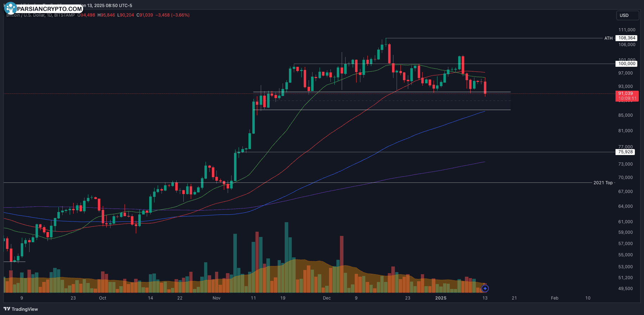Click the high value H95,846
The image size is (644, 315).
106,15
